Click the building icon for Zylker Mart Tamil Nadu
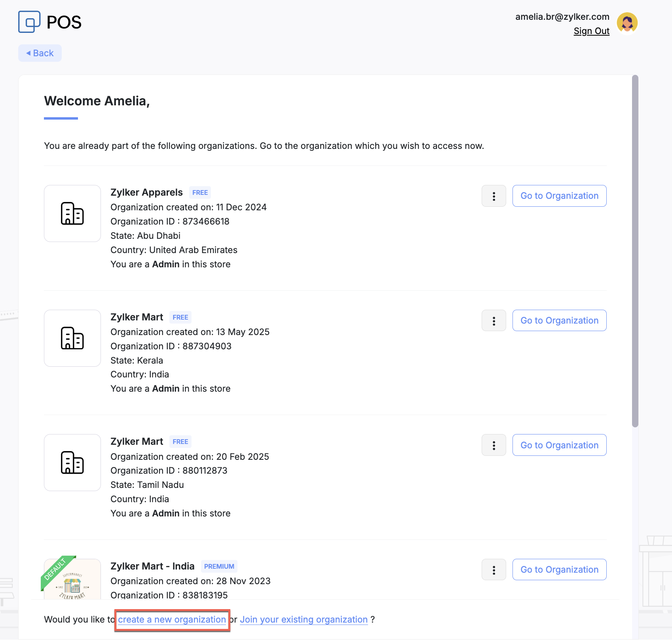The width and height of the screenshot is (672, 640). pyautogui.click(x=72, y=463)
